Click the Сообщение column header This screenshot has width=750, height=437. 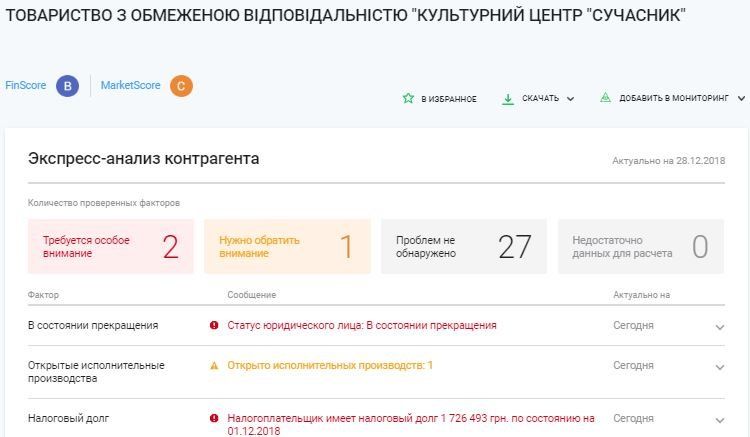click(x=252, y=295)
